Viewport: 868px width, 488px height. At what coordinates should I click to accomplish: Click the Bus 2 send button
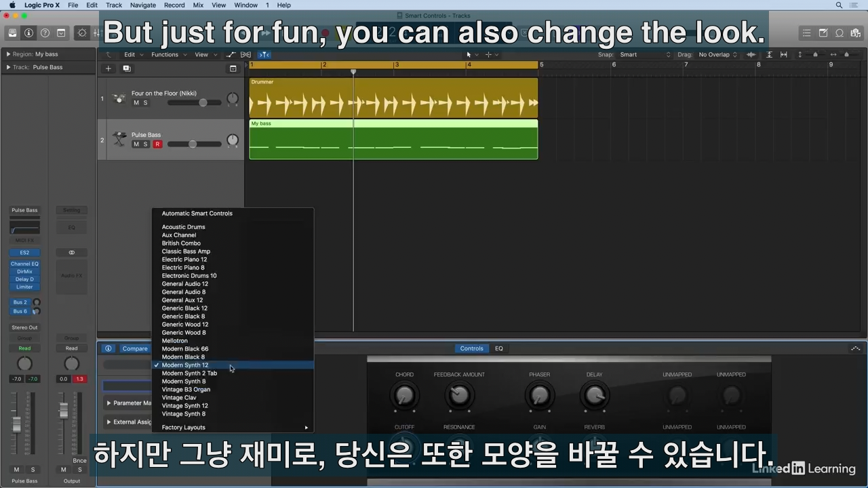20,302
